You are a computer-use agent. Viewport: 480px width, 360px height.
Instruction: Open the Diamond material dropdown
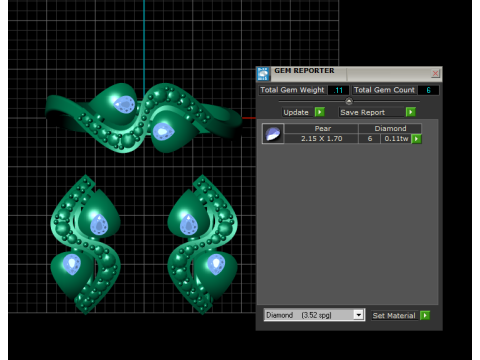click(x=359, y=315)
